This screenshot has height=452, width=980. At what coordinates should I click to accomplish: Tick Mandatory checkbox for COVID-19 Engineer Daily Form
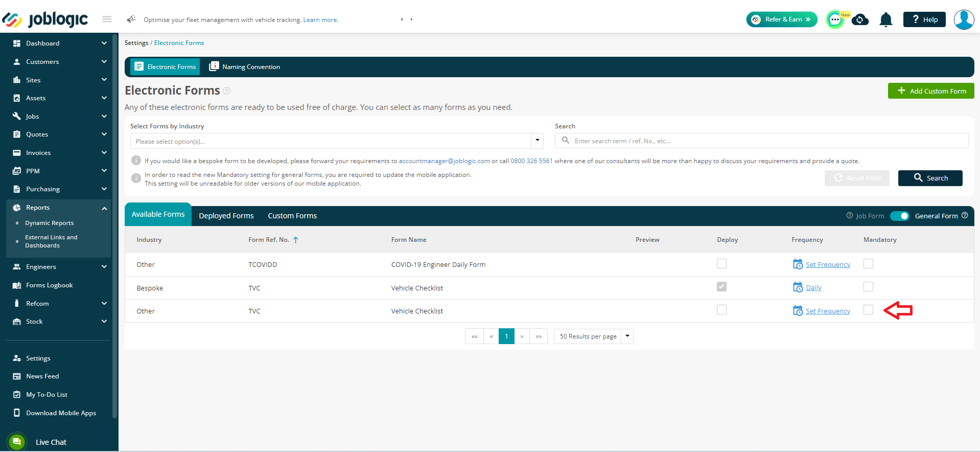click(x=868, y=264)
